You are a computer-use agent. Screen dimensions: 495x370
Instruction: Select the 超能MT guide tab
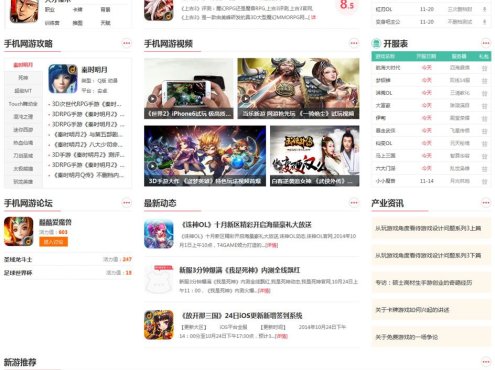tap(23, 91)
